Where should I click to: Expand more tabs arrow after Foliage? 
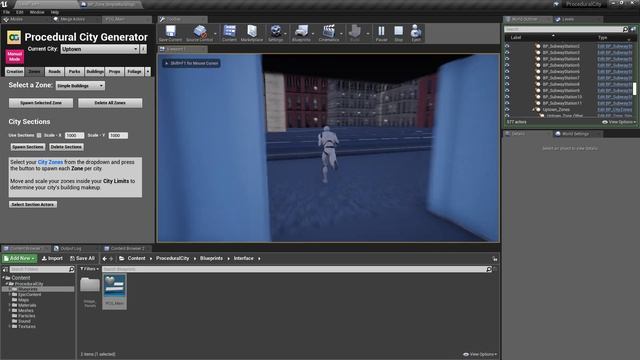pos(148,71)
